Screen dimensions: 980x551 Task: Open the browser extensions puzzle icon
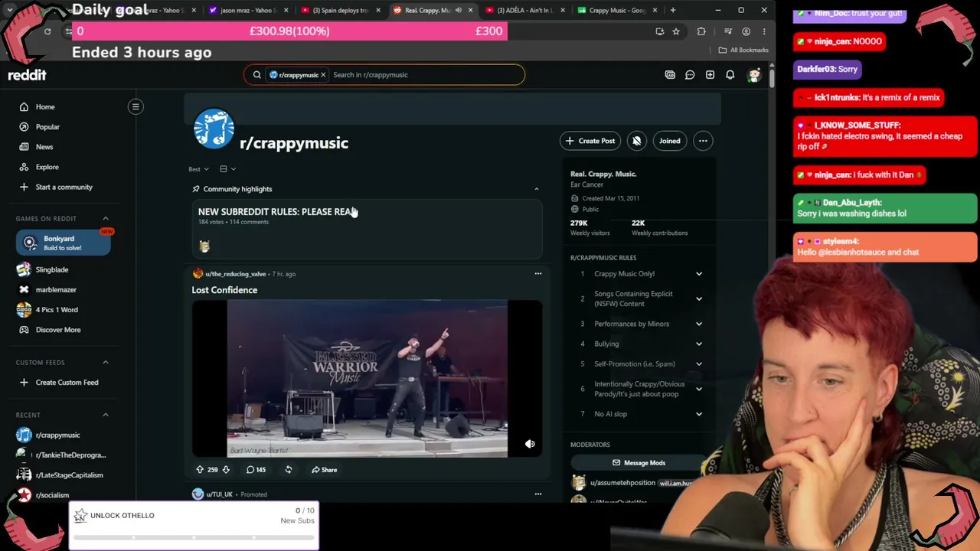(701, 31)
